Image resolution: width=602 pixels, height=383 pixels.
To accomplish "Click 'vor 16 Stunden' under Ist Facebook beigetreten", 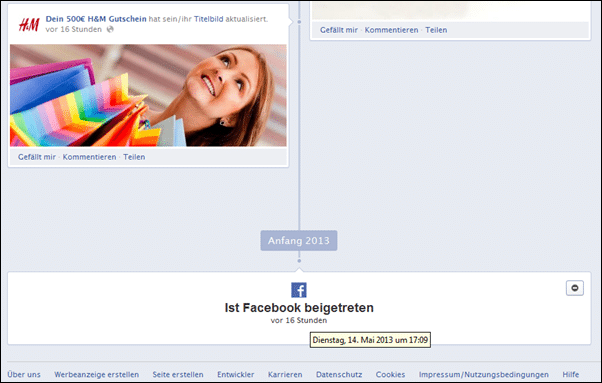I will pyautogui.click(x=299, y=320).
